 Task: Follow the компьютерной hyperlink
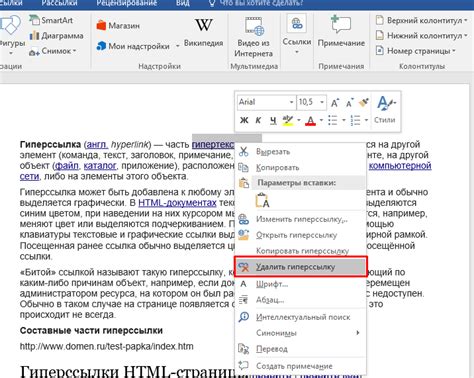[x=400, y=166]
